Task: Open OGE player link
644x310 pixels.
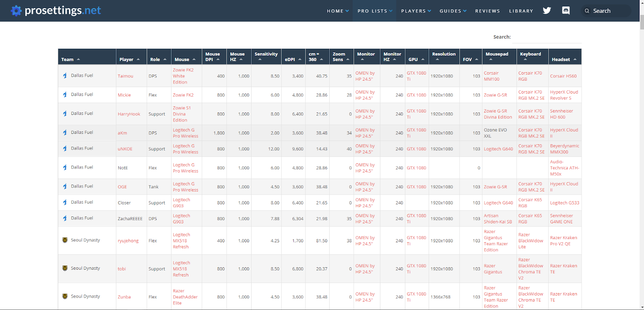Action: 122,187
